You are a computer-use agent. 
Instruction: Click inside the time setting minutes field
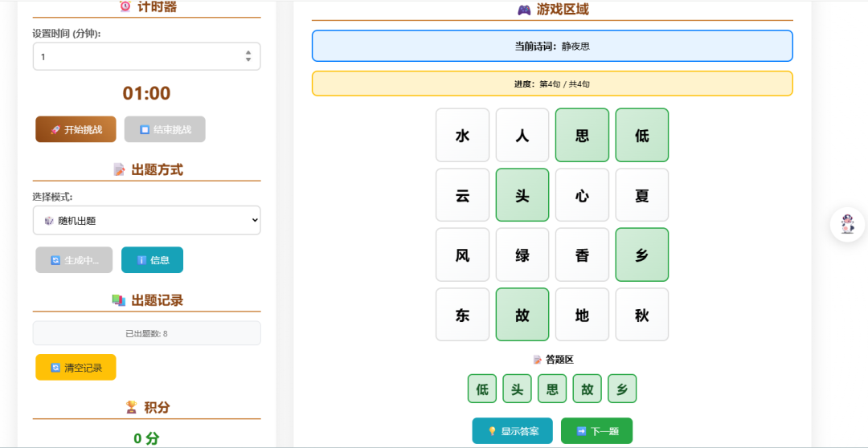point(147,56)
